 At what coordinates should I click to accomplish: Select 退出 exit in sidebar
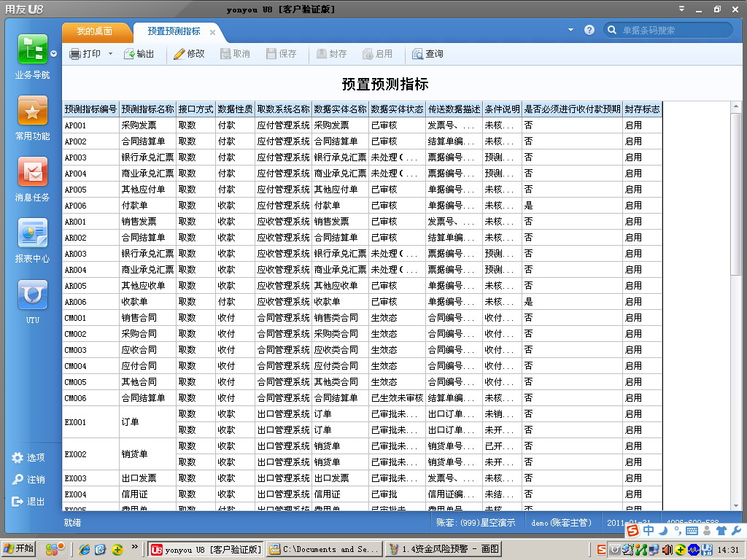28,502
